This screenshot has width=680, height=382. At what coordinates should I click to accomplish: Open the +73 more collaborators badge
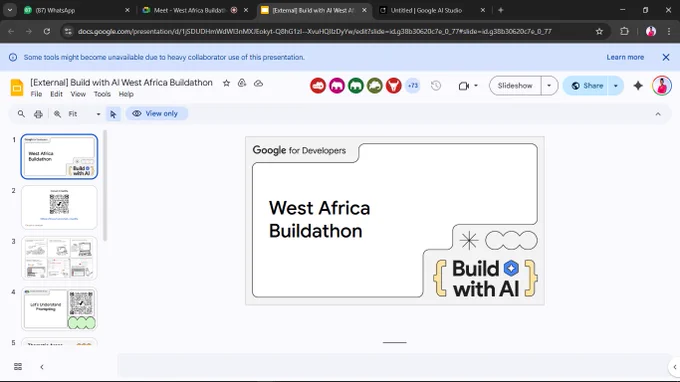point(413,86)
